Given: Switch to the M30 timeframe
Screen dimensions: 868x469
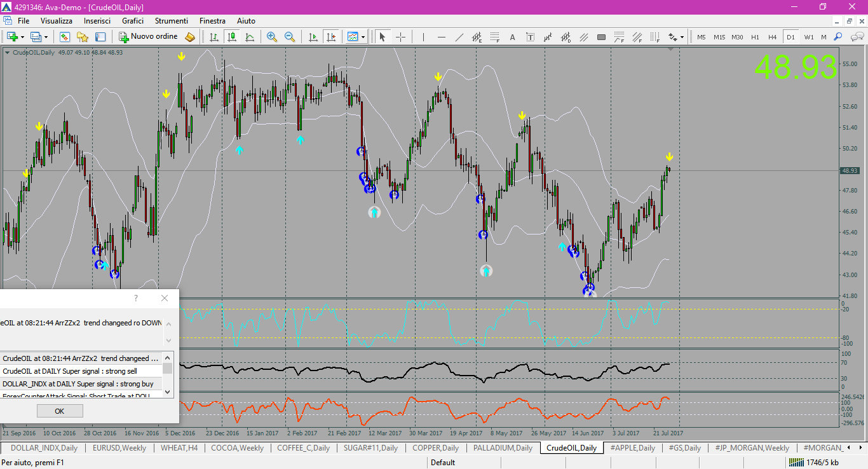Looking at the screenshot, I should (737, 37).
